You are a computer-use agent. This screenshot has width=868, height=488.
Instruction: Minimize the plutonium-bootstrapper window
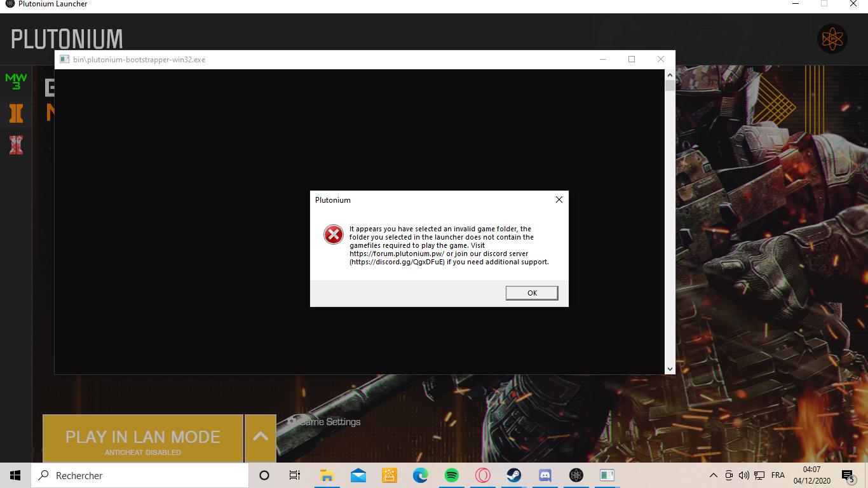coord(603,59)
